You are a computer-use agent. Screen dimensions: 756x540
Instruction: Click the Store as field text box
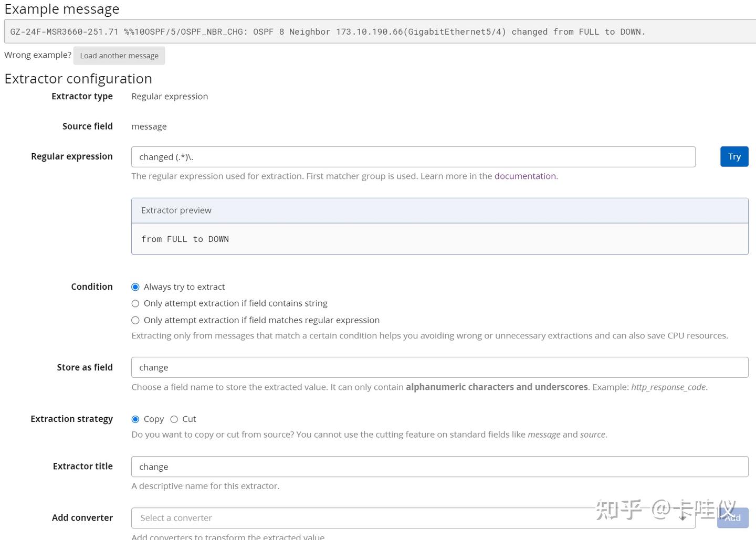[x=439, y=367]
